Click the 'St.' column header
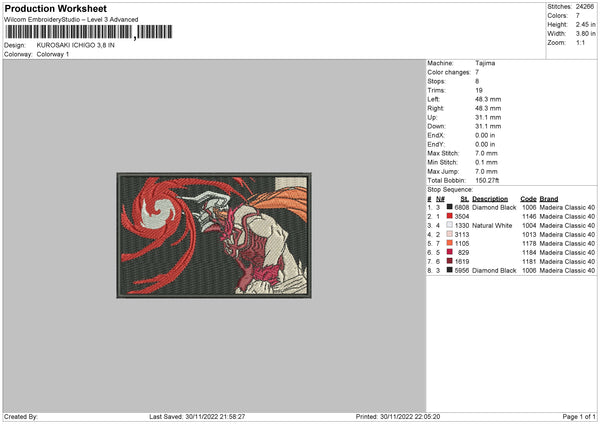This screenshot has height=424, width=600. click(x=465, y=199)
